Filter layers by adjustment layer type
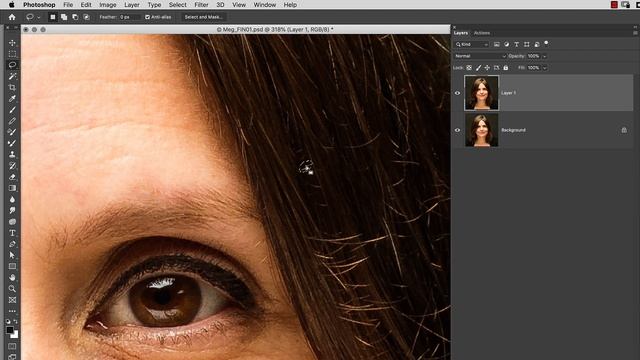Screen dimensions: 640x360 (507, 44)
